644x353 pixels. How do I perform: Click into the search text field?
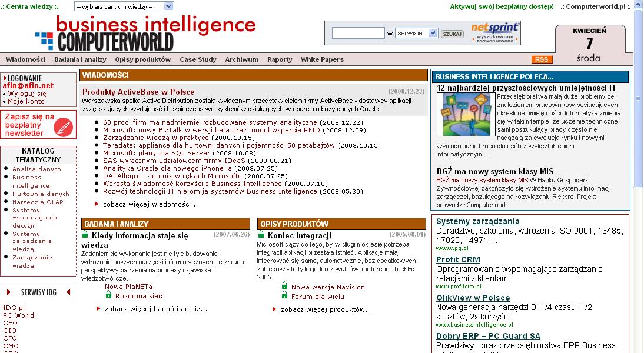(x=358, y=34)
